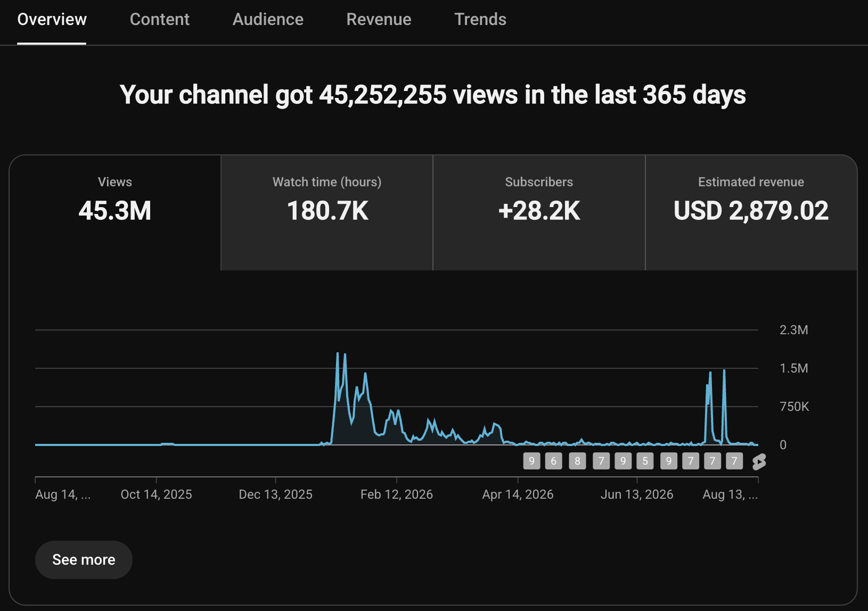
Task: Click the 9 marker left of the 6 marker
Action: click(x=531, y=461)
